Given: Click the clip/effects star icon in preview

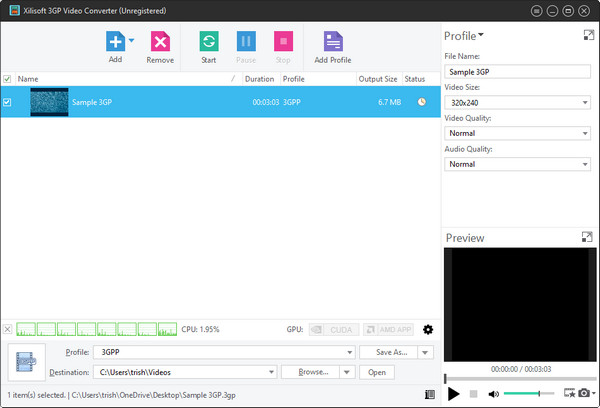Looking at the screenshot, I should (x=569, y=393).
